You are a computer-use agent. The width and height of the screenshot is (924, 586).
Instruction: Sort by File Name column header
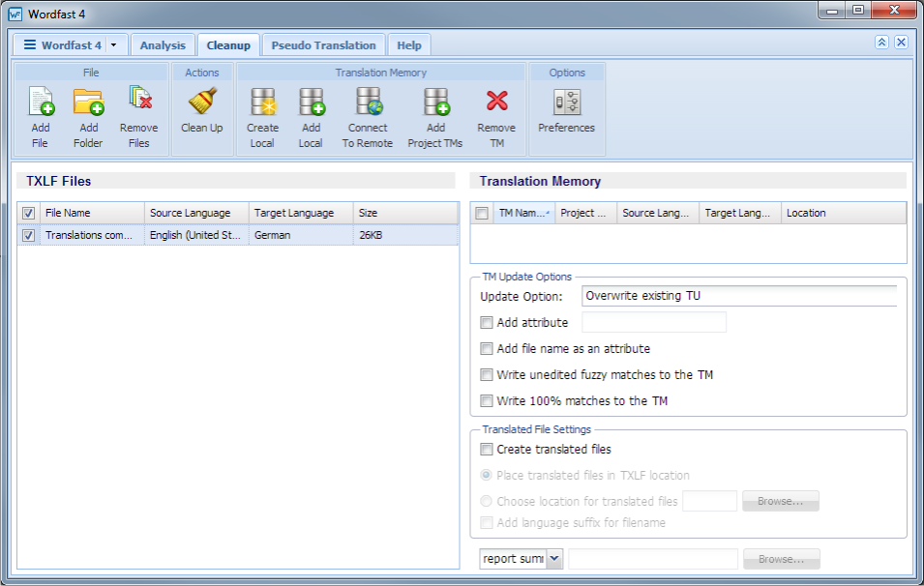(93, 213)
